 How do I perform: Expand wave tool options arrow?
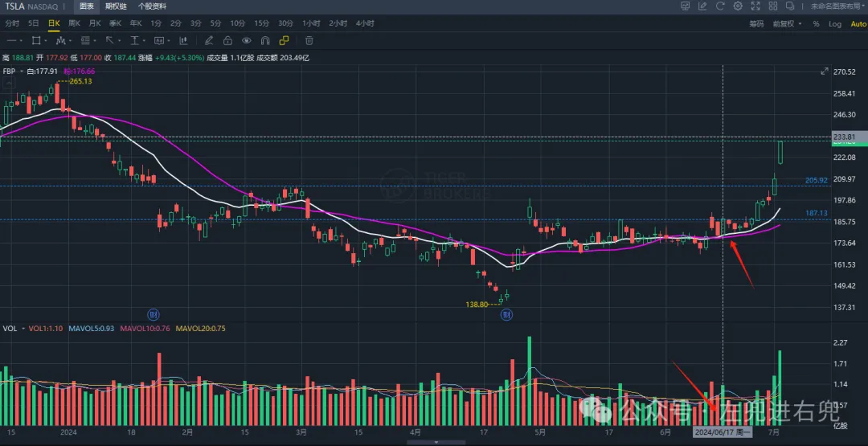coord(70,40)
